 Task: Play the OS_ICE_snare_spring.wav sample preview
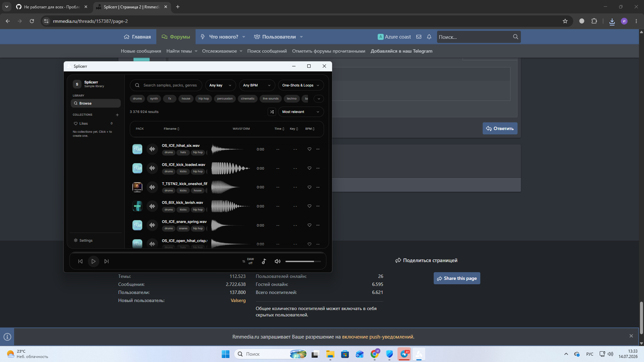tap(152, 225)
